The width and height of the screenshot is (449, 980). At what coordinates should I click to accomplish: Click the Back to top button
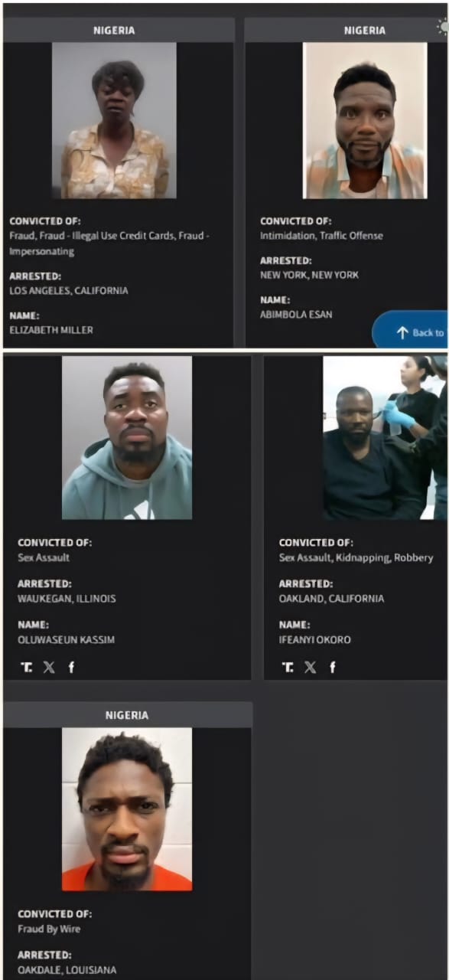coord(411,331)
